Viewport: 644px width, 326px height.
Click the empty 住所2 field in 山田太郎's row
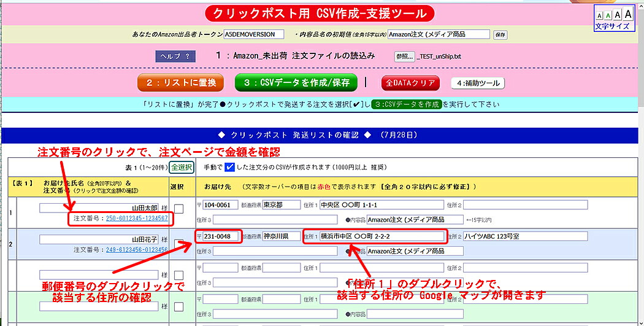click(x=525, y=204)
